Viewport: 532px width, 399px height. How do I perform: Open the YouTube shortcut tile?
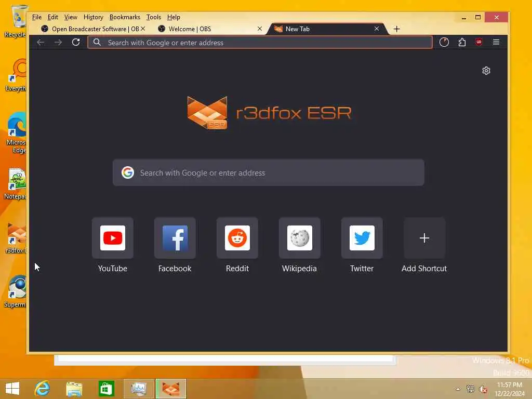point(113,238)
